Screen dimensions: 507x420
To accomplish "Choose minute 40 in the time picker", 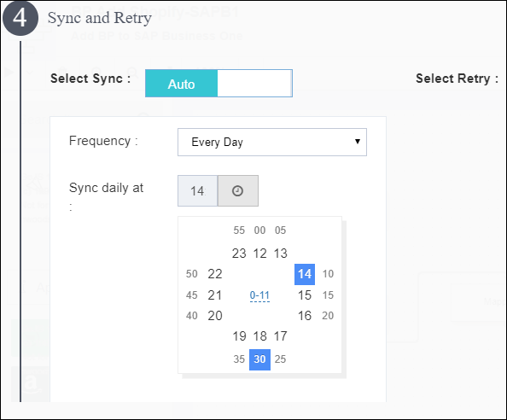I will [192, 316].
